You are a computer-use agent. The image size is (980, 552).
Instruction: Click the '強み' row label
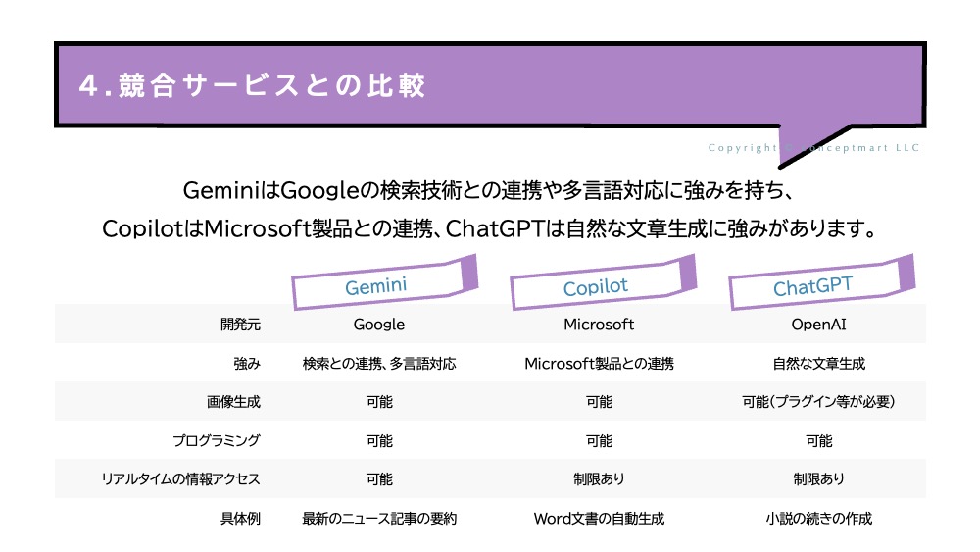click(247, 363)
